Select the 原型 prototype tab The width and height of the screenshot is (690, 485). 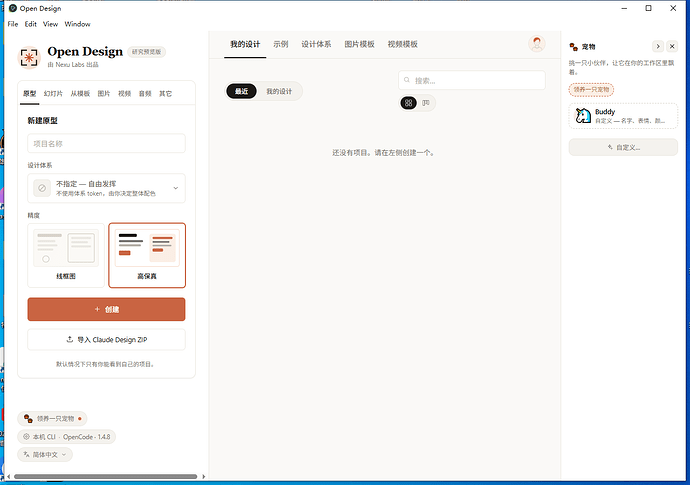(29, 93)
